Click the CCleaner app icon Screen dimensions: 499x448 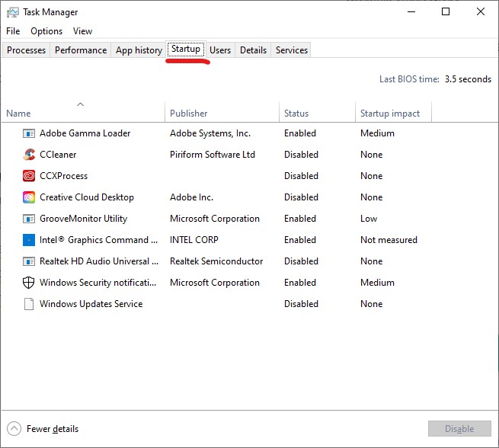29,155
